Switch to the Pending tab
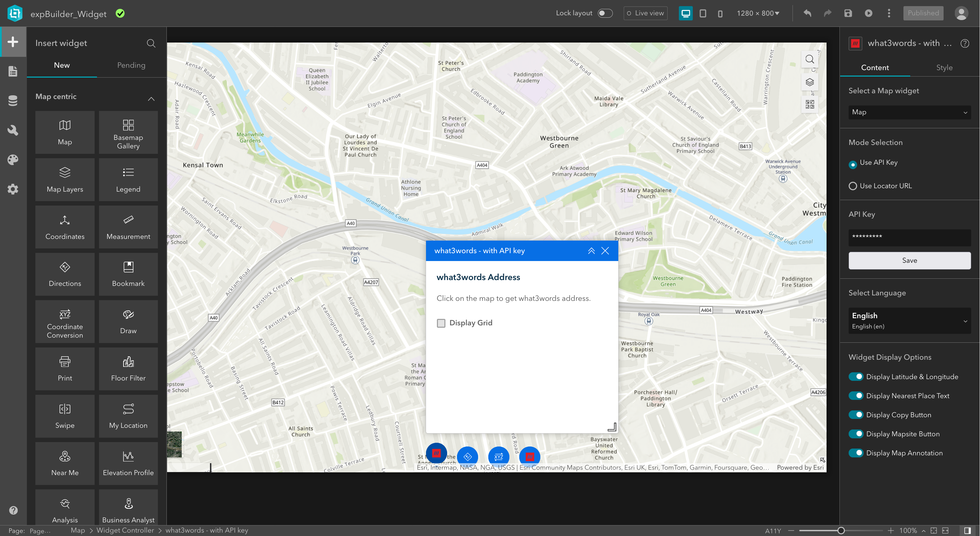Screen dimensions: 980x536 131,65
